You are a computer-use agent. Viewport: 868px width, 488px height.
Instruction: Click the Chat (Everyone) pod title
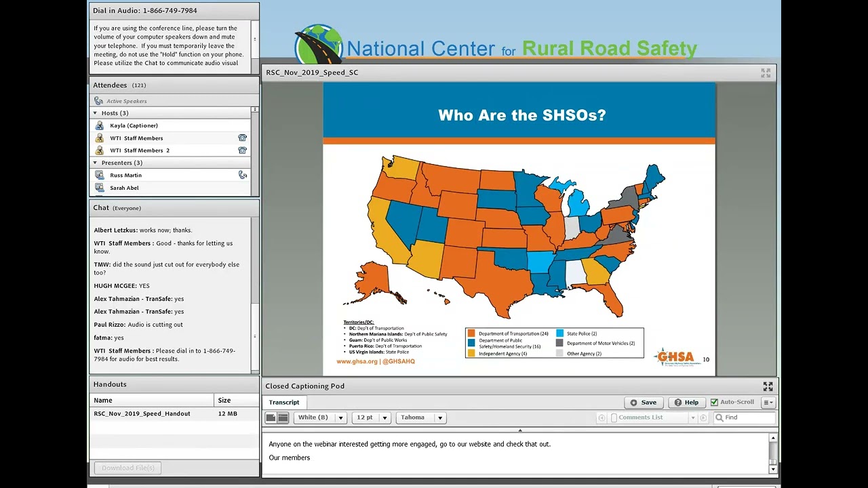(117, 208)
